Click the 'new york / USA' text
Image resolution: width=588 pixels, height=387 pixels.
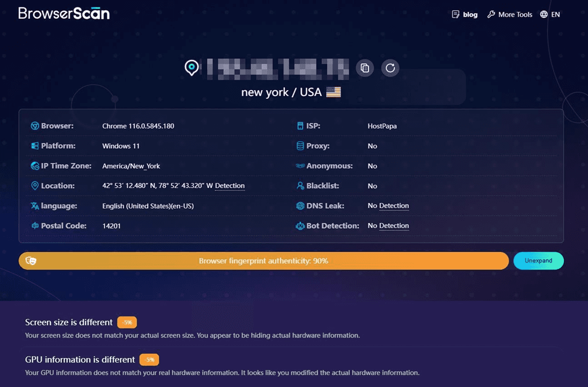coord(281,92)
